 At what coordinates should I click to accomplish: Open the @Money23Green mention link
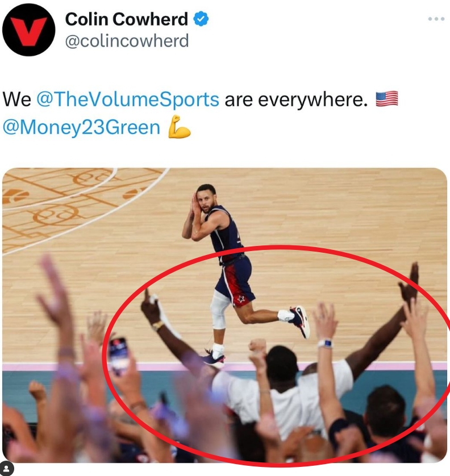pos(81,127)
